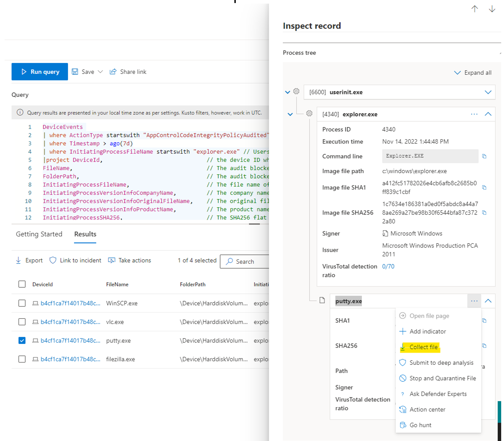The image size is (504, 441).
Task: Collapse the userinit.exe process tree entry
Action: click(284, 92)
